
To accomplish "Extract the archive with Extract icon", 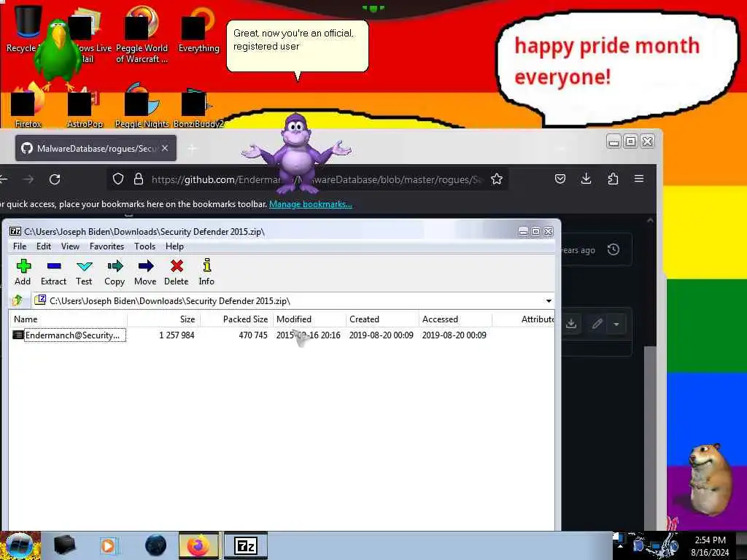I will coord(53,272).
